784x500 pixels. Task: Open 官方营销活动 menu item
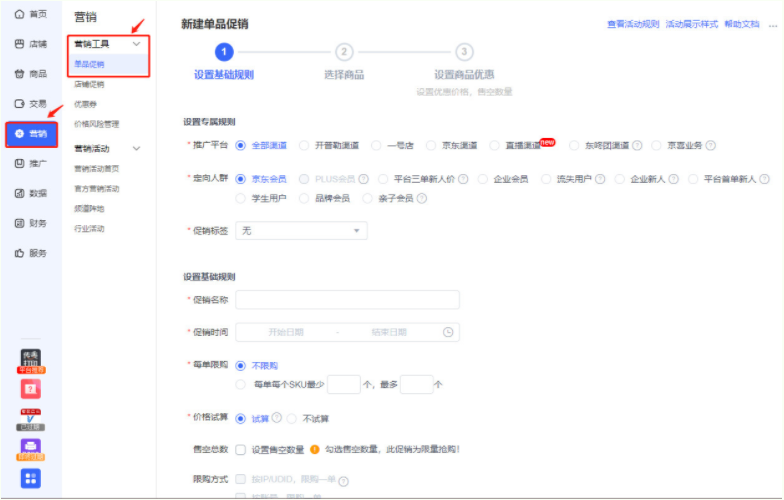96,188
